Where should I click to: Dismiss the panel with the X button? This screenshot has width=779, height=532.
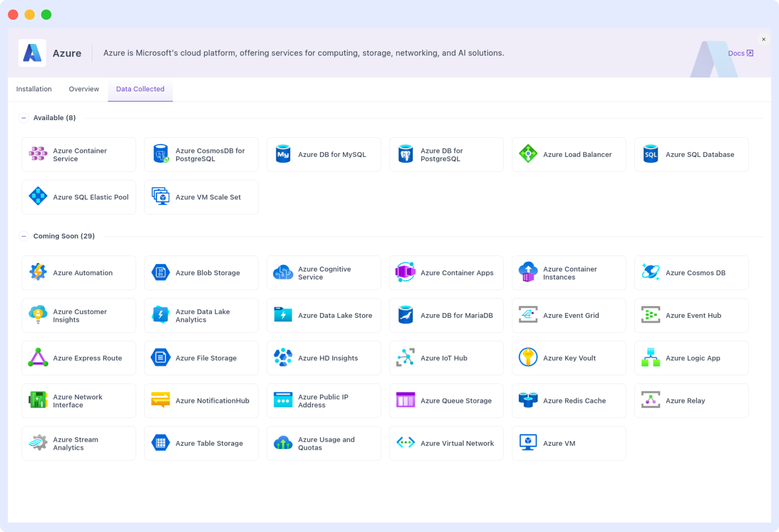tap(764, 39)
